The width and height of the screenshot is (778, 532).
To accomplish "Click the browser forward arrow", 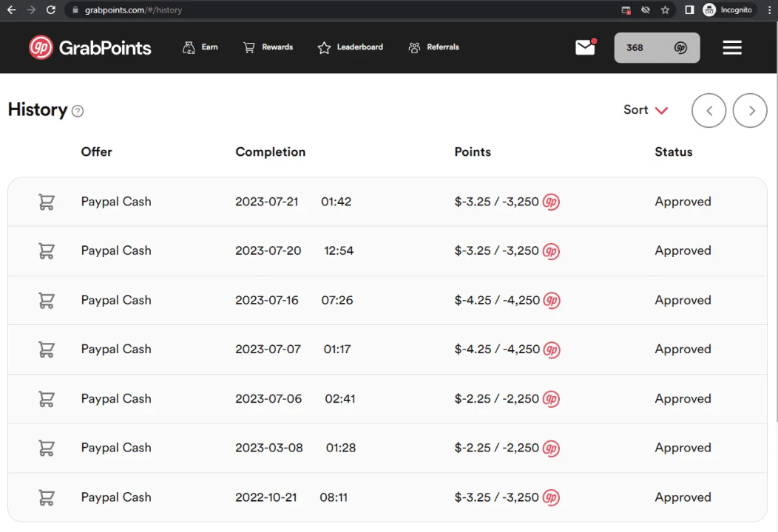I will tap(31, 10).
